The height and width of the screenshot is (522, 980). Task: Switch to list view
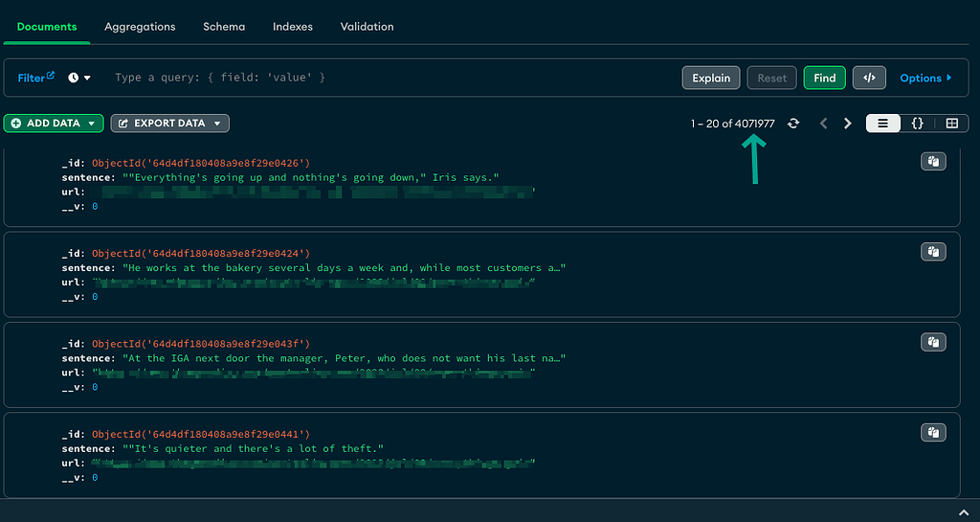click(x=883, y=124)
